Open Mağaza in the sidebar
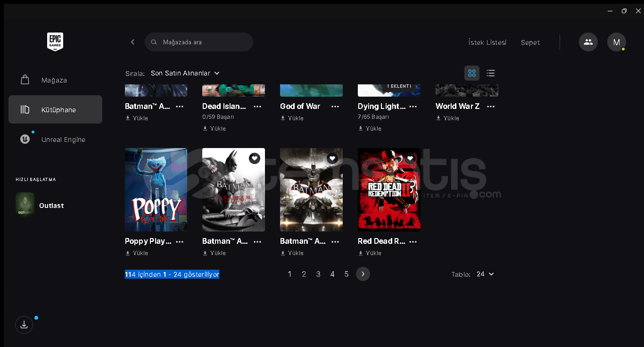 coord(55,80)
